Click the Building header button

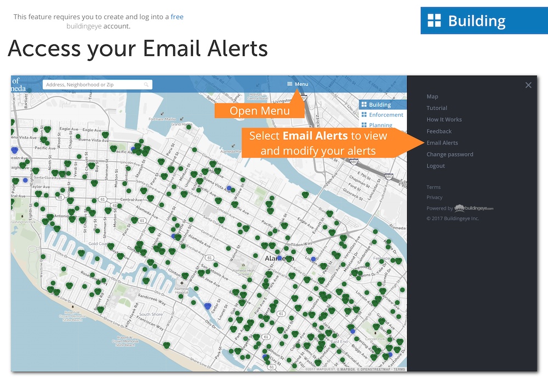pos(484,21)
